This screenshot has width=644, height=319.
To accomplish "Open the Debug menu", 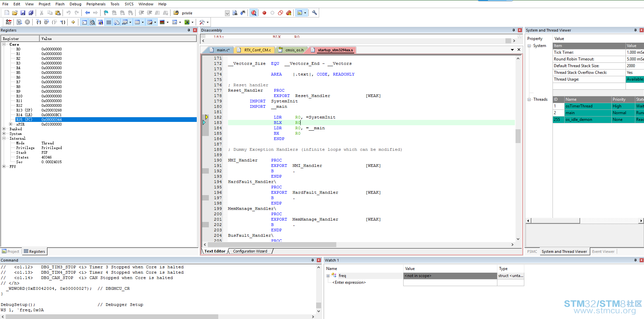I will (x=75, y=4).
